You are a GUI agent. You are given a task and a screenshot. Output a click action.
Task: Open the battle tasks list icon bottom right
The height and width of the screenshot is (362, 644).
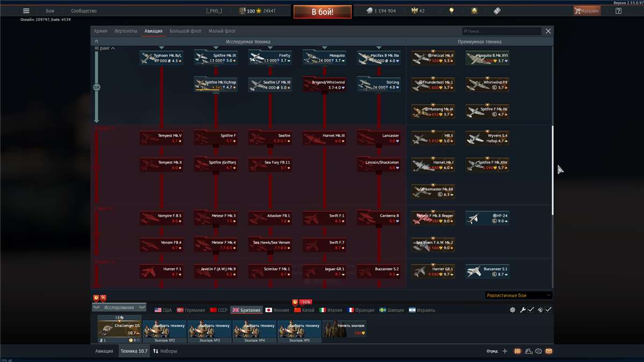click(x=517, y=351)
